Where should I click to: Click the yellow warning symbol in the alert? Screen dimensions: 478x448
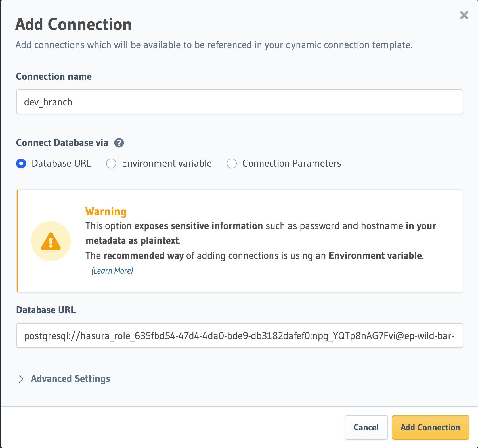pos(51,241)
